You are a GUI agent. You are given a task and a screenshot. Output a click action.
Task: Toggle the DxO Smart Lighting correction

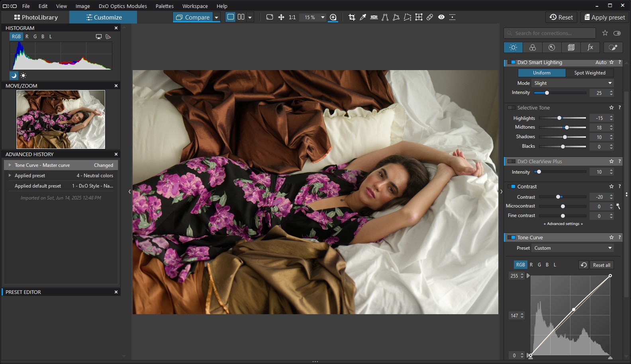[x=511, y=63]
